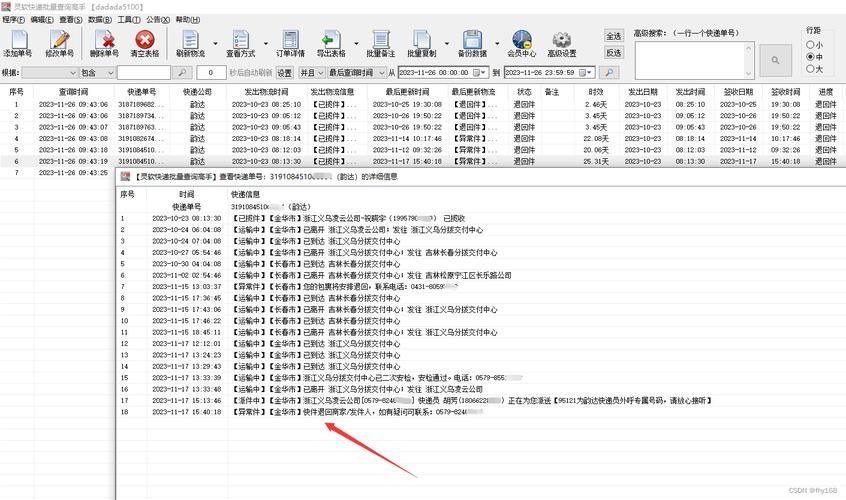The image size is (846, 500).
Task: Open calendar picker of end date field
Action: (583, 72)
